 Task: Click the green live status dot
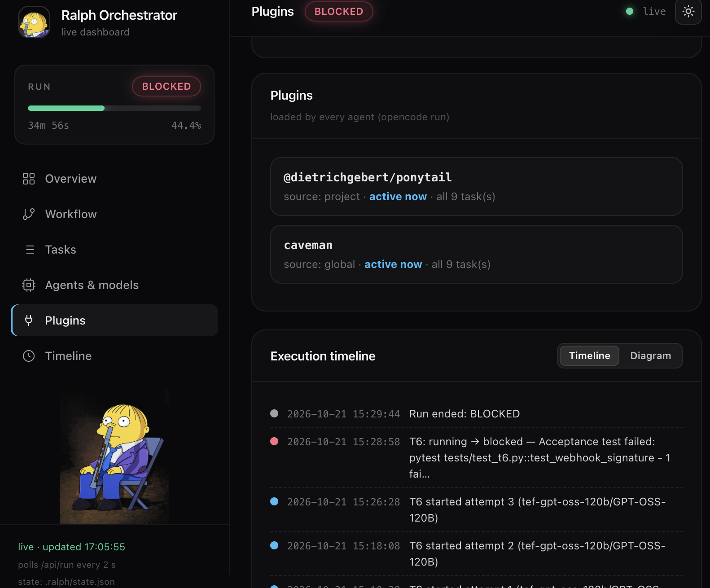[630, 12]
